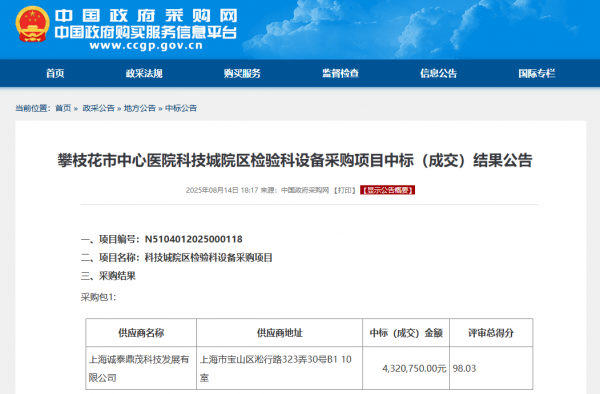Click the publish date 2025年08月14日 18:17

click(x=222, y=190)
